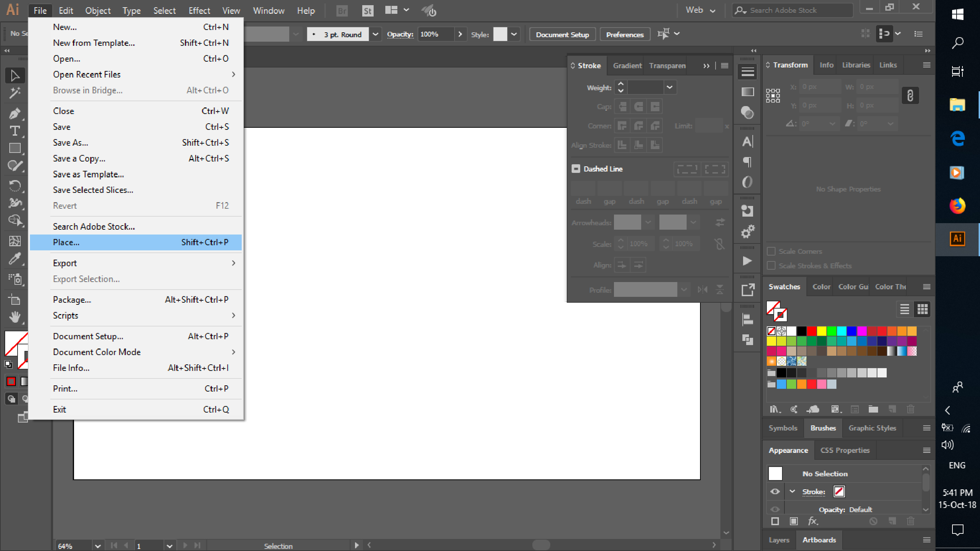
Task: Open Align panel icon in dock
Action: tap(747, 319)
